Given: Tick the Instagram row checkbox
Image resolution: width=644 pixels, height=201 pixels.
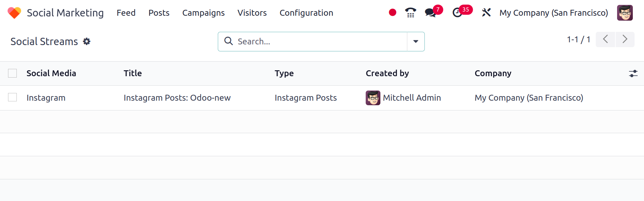Looking at the screenshot, I should click(x=13, y=97).
